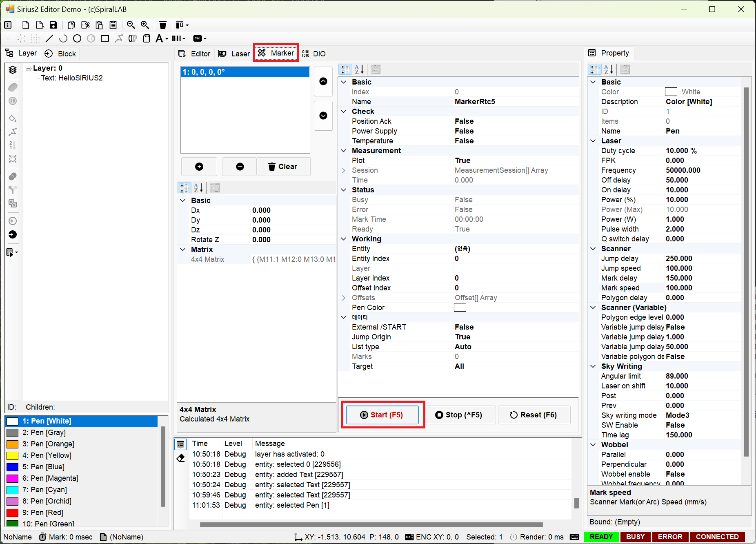Click the add Layer stack icon in the side toolbar
Image resolution: width=756 pixels, height=544 pixels.
pyautogui.click(x=13, y=69)
